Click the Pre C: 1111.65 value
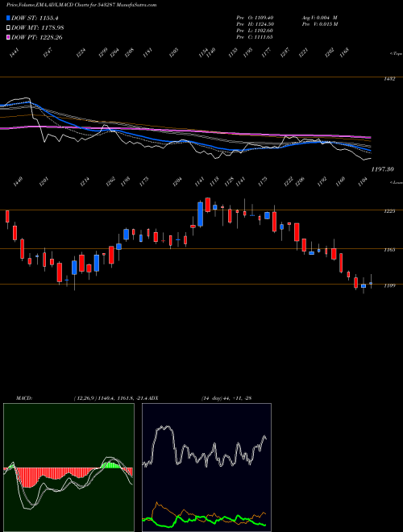Image resolution: width=403 pixels, height=532 pixels. point(255,37)
